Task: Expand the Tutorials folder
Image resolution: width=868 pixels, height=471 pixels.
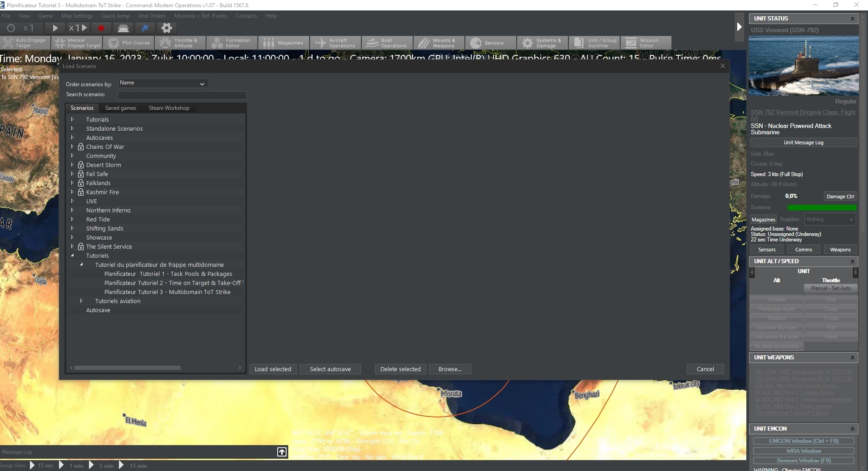Action: 72,119
